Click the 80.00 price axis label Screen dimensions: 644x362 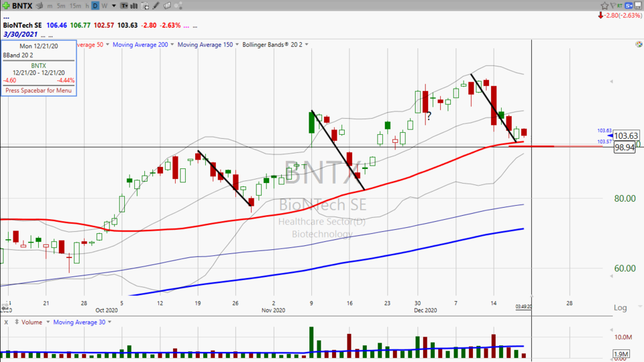pos(625,198)
